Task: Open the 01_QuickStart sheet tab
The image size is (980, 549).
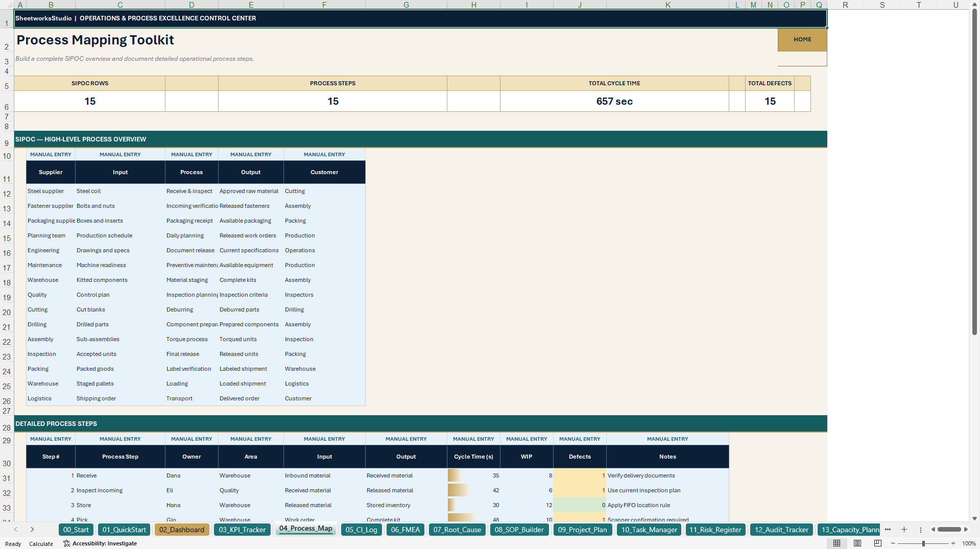Action: (x=124, y=530)
